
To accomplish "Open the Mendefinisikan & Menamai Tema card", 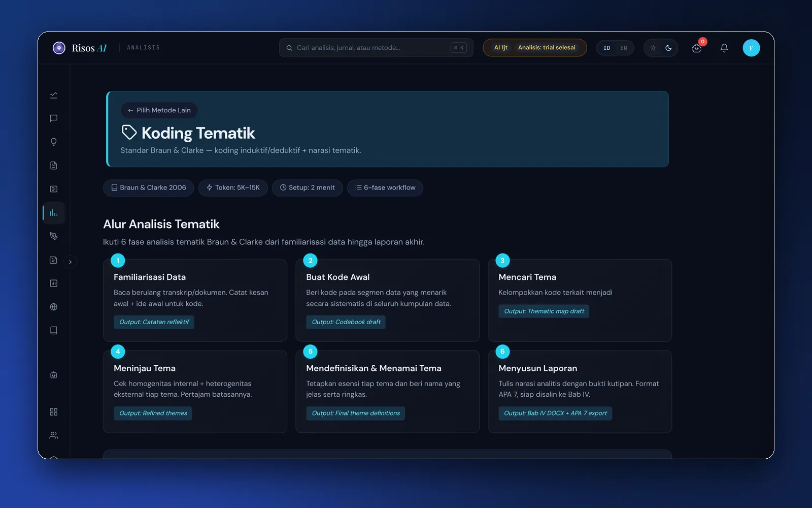I will [387, 391].
